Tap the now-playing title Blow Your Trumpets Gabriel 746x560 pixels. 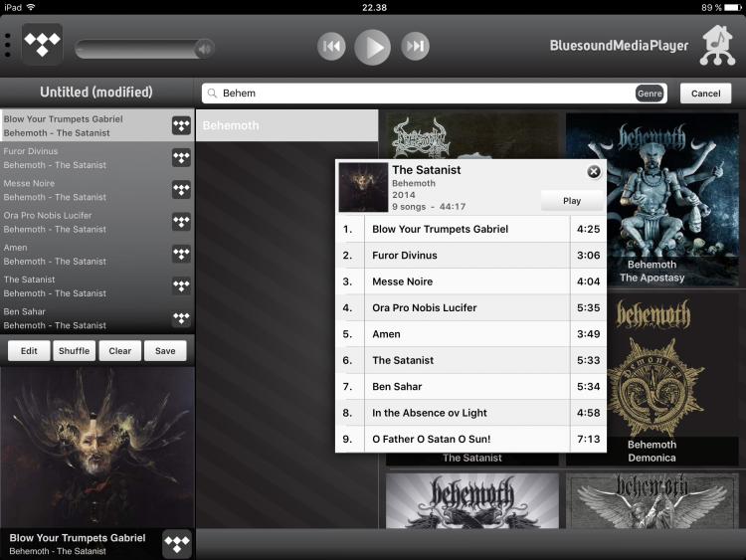pos(78,538)
